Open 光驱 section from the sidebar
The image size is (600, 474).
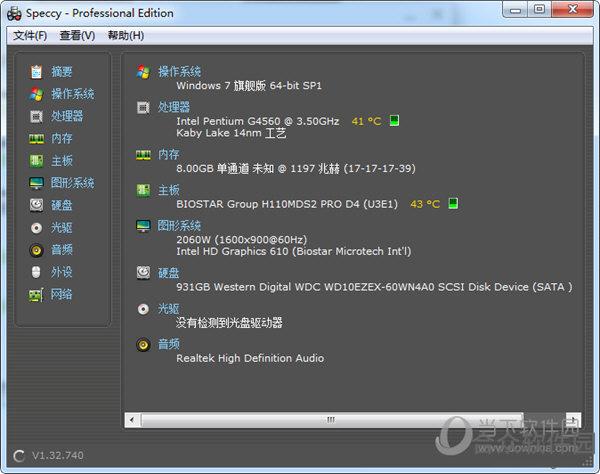click(62, 228)
